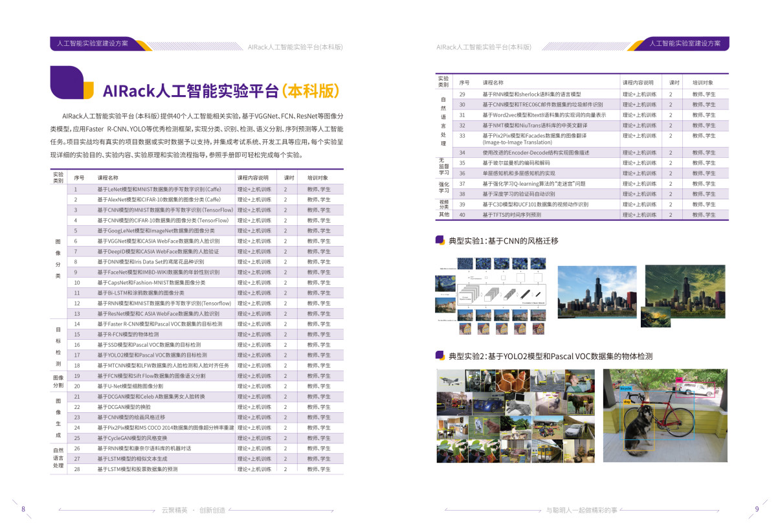The height and width of the screenshot is (532, 780).
Task: Click the YOLO2 detection results photo collage
Action: coord(515,416)
